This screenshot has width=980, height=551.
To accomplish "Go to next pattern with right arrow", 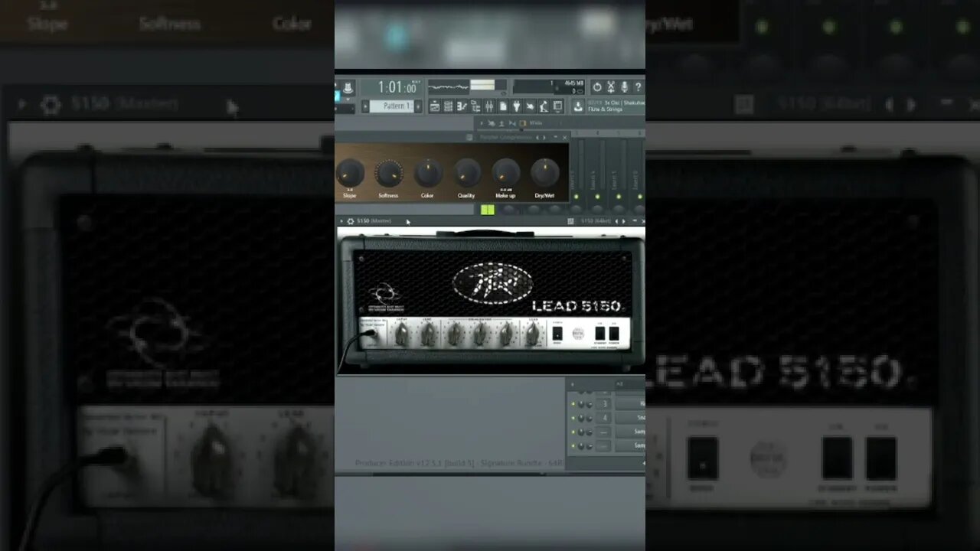I will pyautogui.click(x=418, y=106).
